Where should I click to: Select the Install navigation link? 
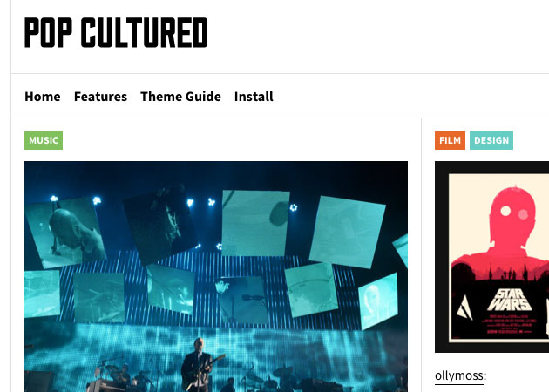254,97
